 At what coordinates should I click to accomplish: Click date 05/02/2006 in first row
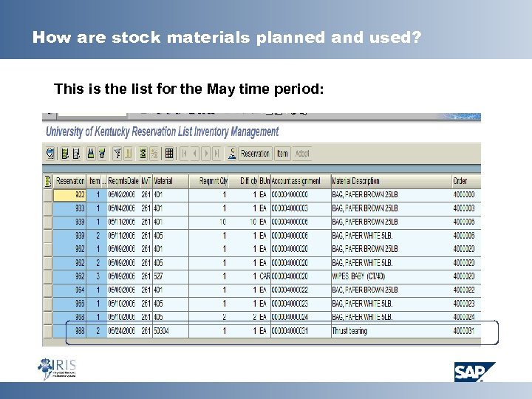coord(121,195)
